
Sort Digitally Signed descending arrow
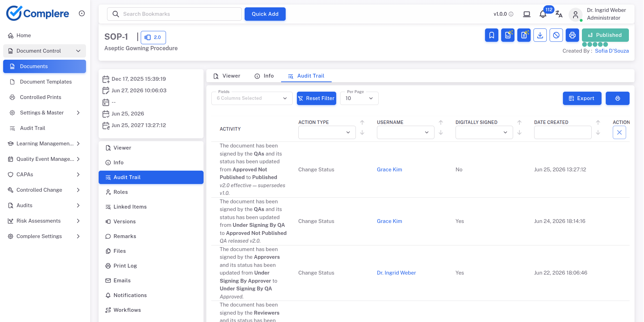point(519,132)
